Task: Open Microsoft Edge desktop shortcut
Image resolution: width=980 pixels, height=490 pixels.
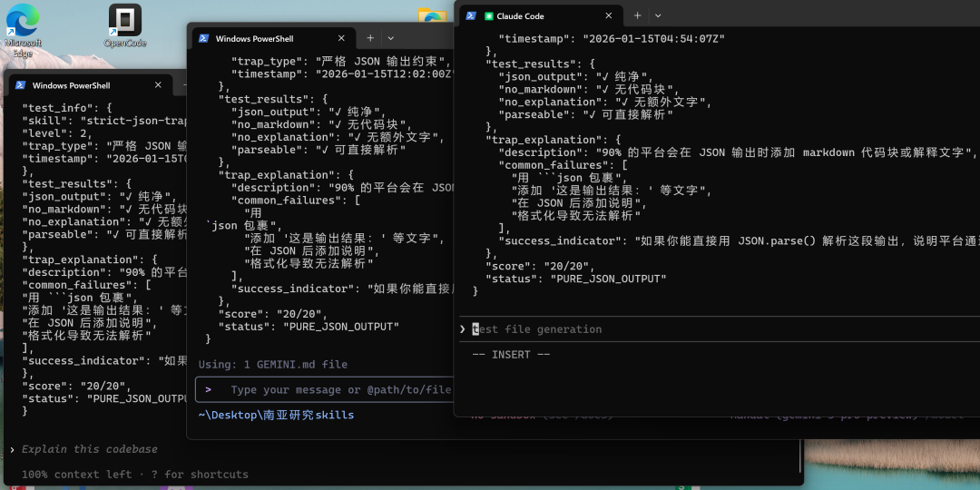Action: click(23, 30)
